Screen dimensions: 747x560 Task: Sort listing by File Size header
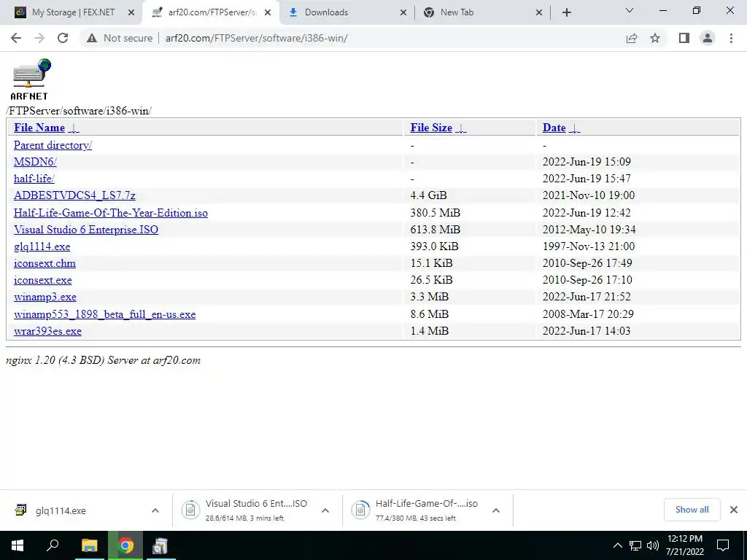pyautogui.click(x=431, y=128)
